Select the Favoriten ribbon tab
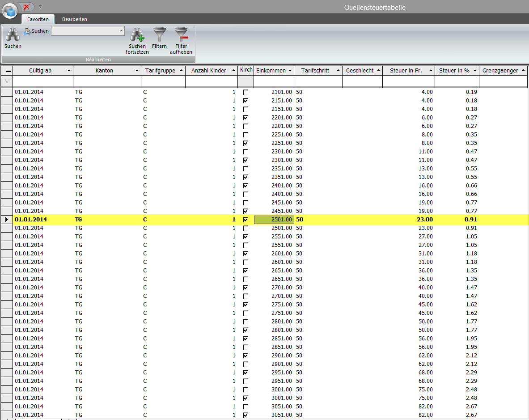Screen dimensions: 529x420 click(x=38, y=19)
